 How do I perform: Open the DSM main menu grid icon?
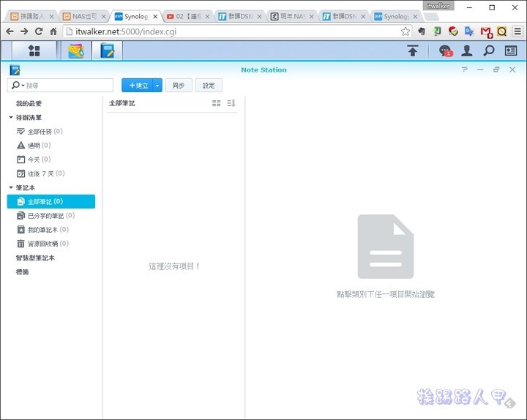pos(34,50)
